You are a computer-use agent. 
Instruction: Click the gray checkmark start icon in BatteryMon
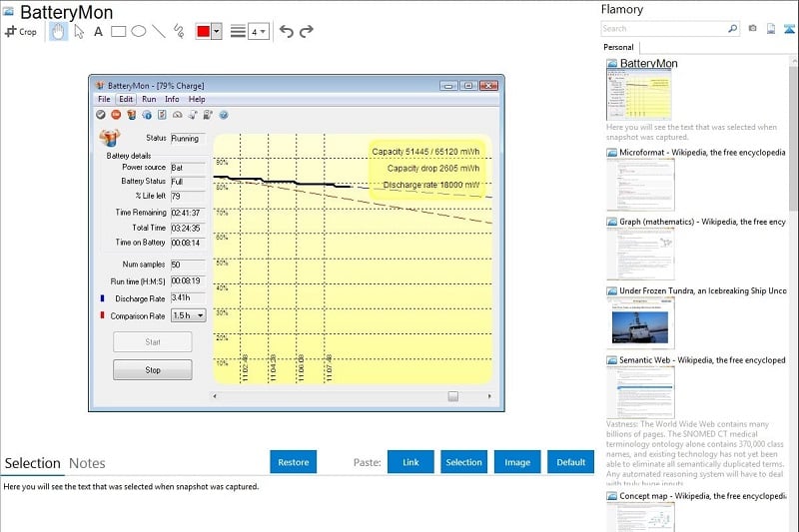(x=101, y=115)
